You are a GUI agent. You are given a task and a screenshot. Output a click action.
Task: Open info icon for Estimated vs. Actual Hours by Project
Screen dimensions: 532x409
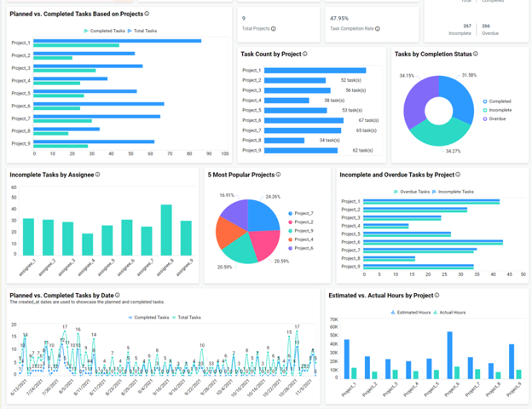click(437, 295)
